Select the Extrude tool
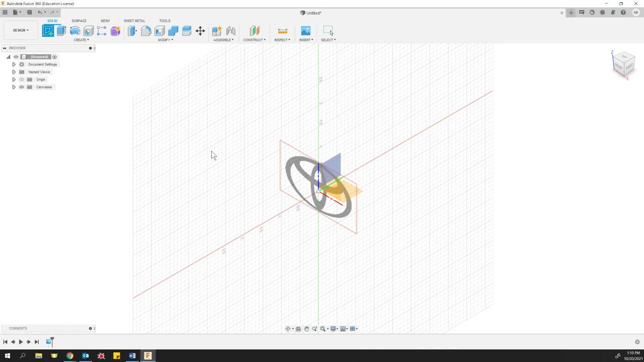Image resolution: width=644 pixels, height=362 pixels. [61, 31]
